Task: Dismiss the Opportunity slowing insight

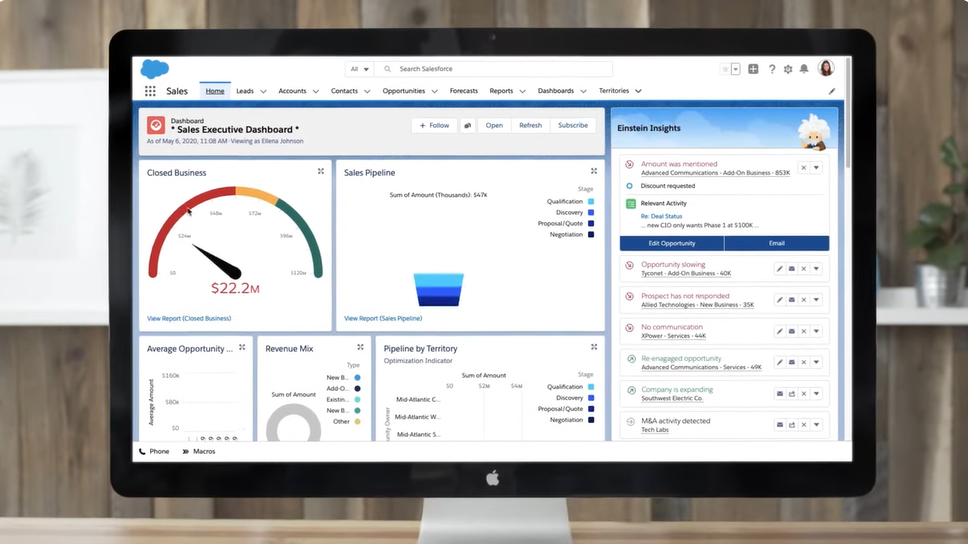Action: [804, 269]
